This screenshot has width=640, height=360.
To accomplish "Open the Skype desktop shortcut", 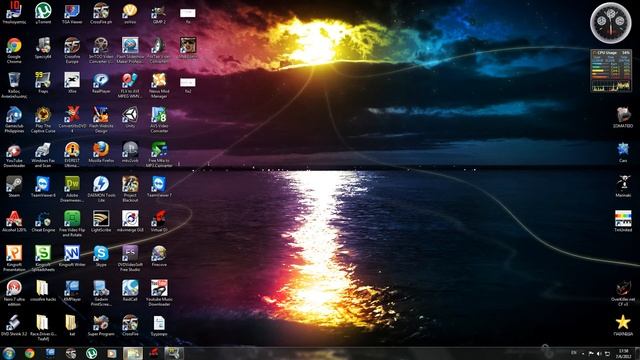I will click(x=101, y=256).
